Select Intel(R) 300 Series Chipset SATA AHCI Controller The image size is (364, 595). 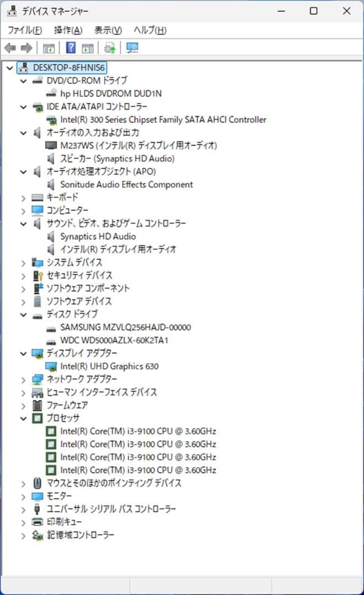point(163,120)
